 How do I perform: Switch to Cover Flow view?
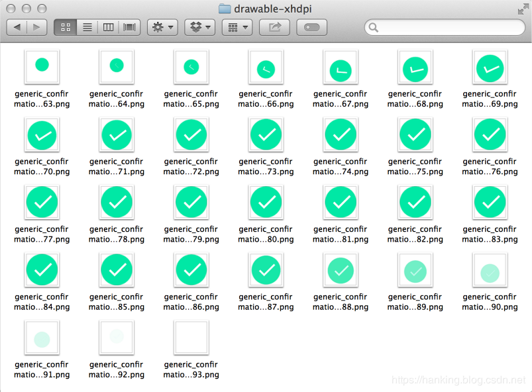pos(129,27)
